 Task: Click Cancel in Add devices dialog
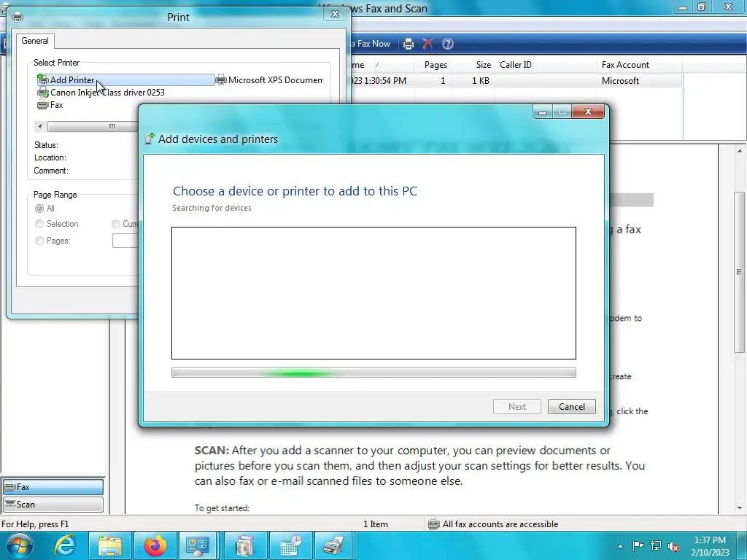pos(572,407)
